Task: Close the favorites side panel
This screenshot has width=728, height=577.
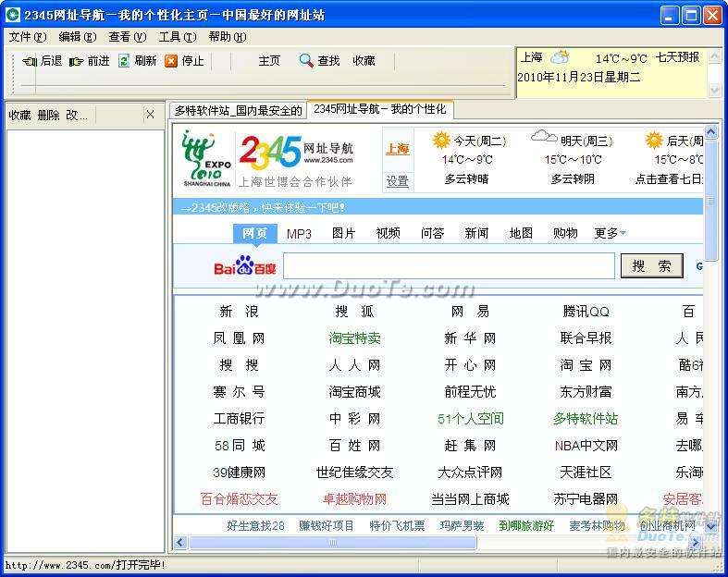Action: (x=150, y=114)
